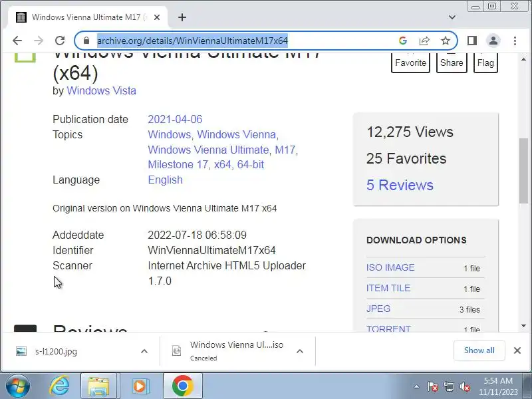
Task: Open the Chrome profile avatar
Action: coord(493,41)
